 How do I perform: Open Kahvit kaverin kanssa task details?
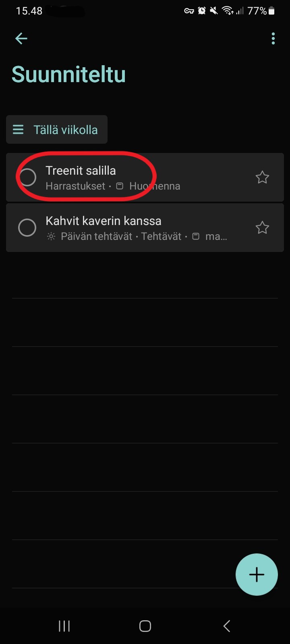pyautogui.click(x=145, y=228)
